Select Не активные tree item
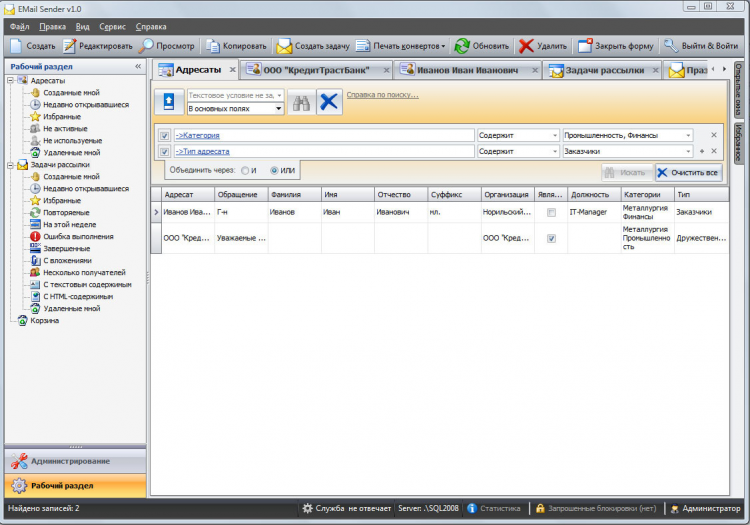The width and height of the screenshot is (750, 525). 65,129
